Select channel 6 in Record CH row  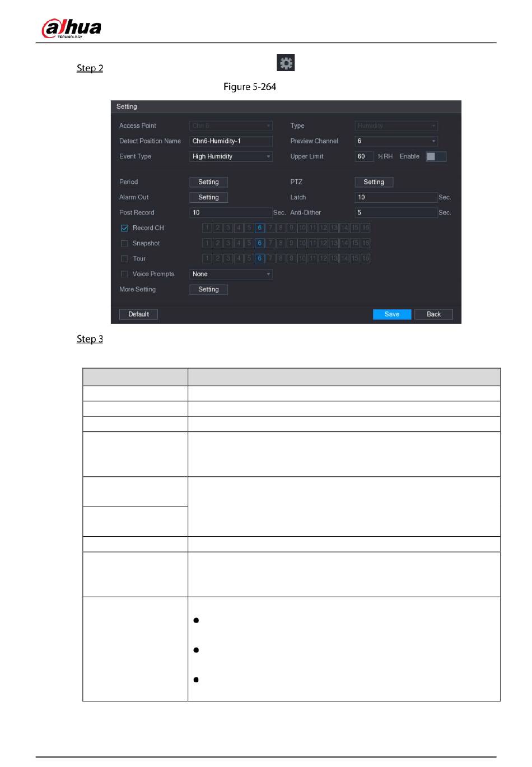[260, 228]
